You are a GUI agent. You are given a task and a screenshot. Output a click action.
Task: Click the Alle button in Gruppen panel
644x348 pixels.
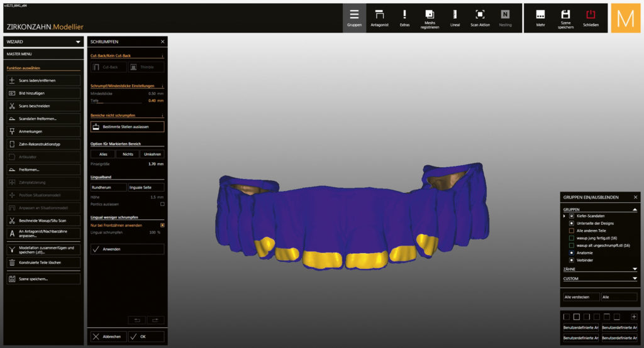point(619,297)
